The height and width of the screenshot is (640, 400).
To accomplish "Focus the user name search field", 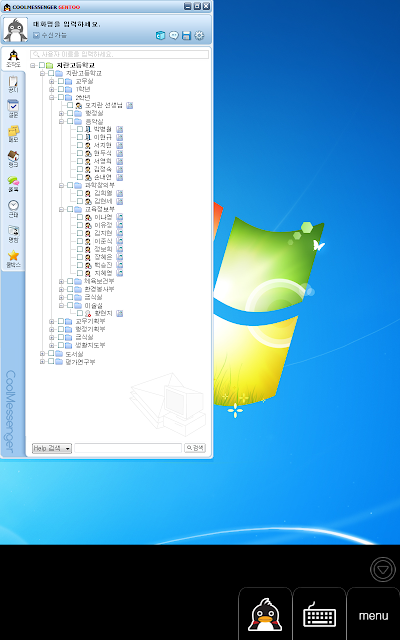I will pyautogui.click(x=120, y=54).
